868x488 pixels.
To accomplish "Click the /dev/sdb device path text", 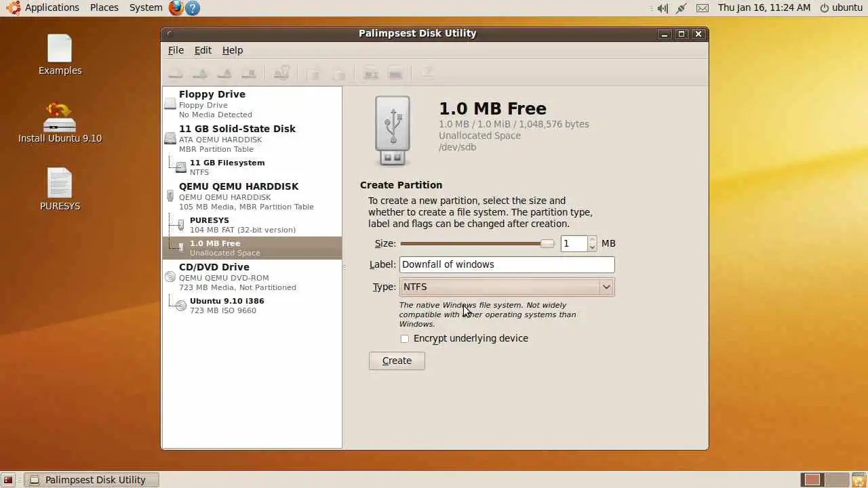I will coord(458,147).
